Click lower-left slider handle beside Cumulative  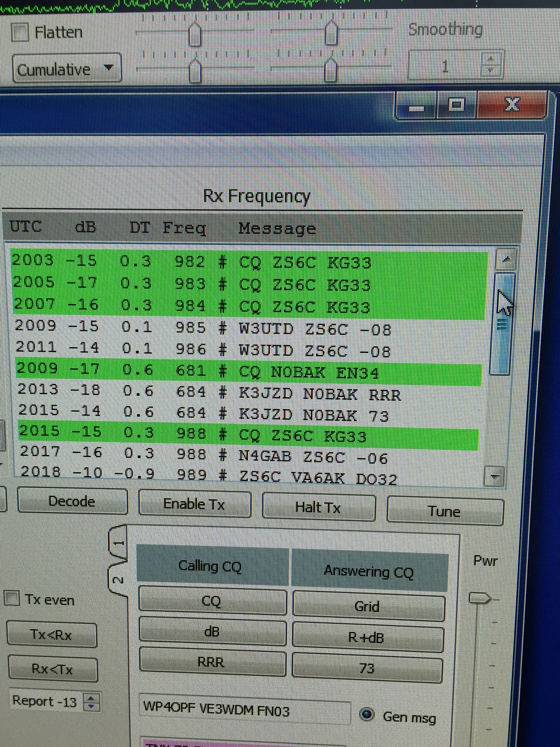coord(195,70)
